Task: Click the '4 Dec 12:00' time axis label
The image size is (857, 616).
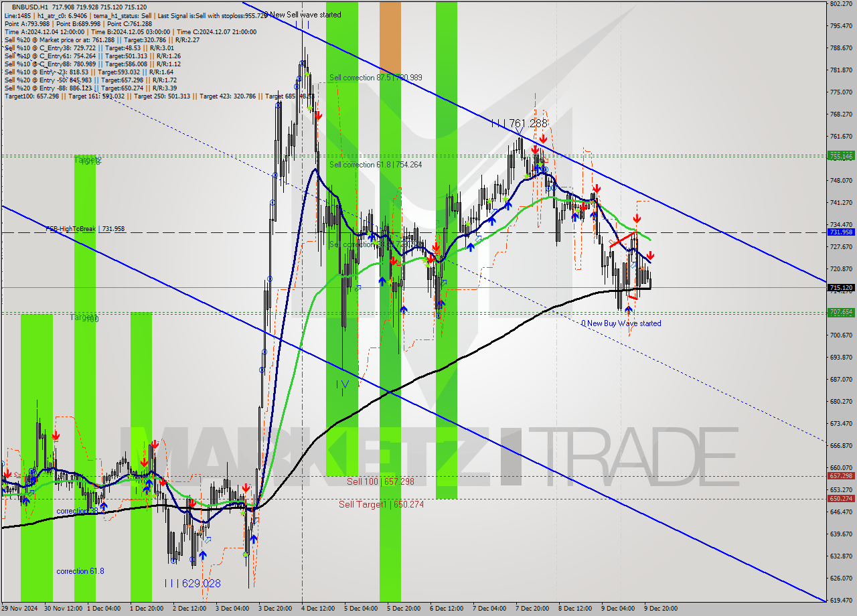Action: click(x=317, y=609)
